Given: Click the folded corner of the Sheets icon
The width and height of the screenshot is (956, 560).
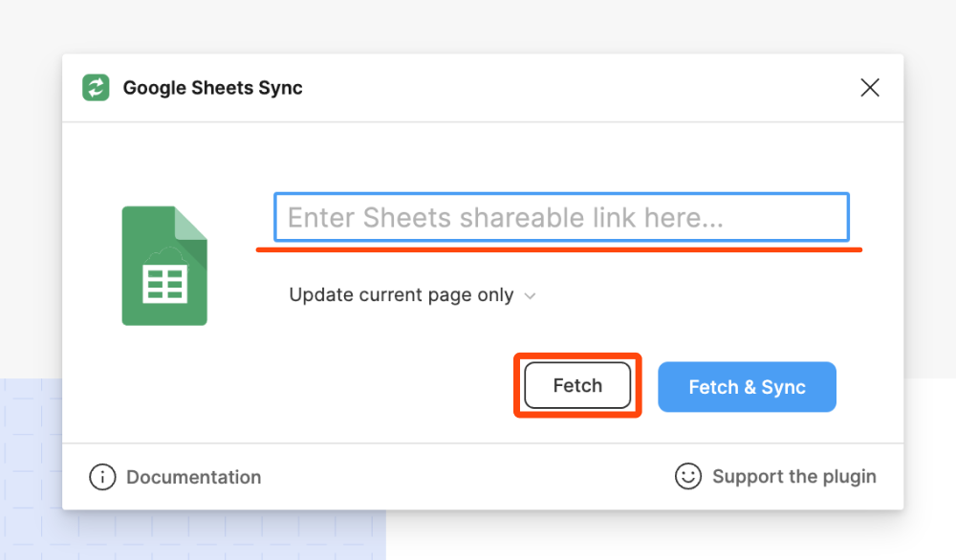Looking at the screenshot, I should coord(191,223).
